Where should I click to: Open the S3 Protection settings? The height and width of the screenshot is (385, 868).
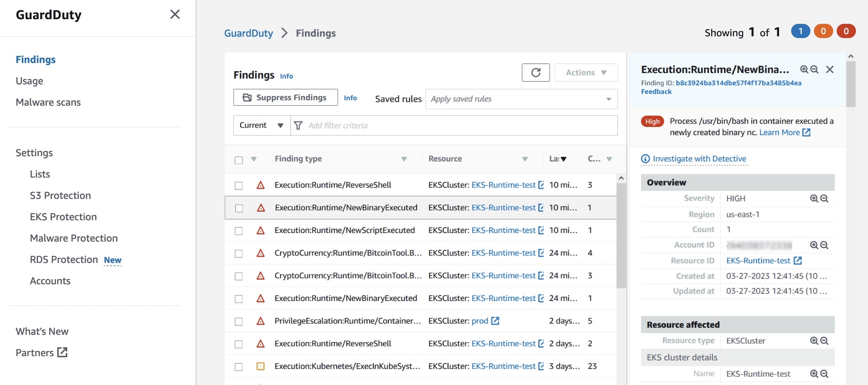(60, 195)
